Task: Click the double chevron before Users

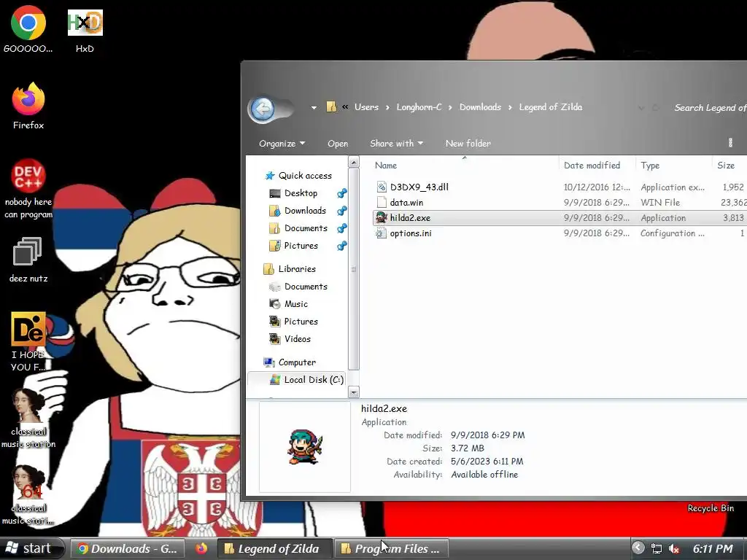Action: 345,106
